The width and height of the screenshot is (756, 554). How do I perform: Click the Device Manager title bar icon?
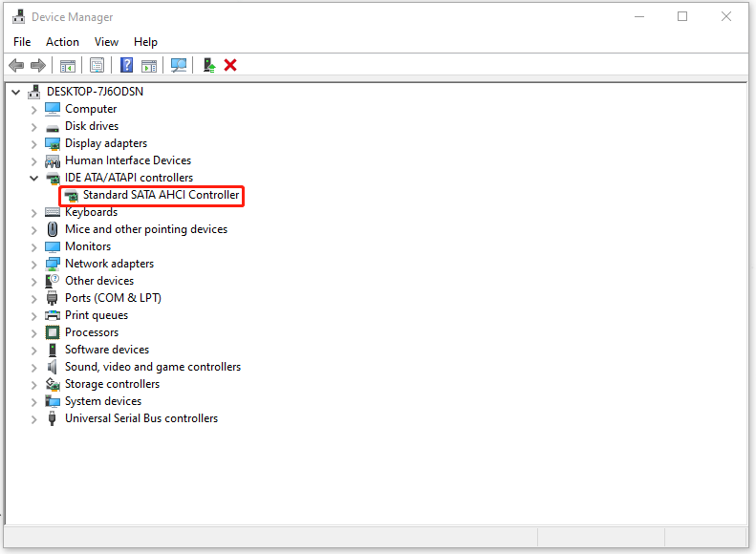(19, 17)
